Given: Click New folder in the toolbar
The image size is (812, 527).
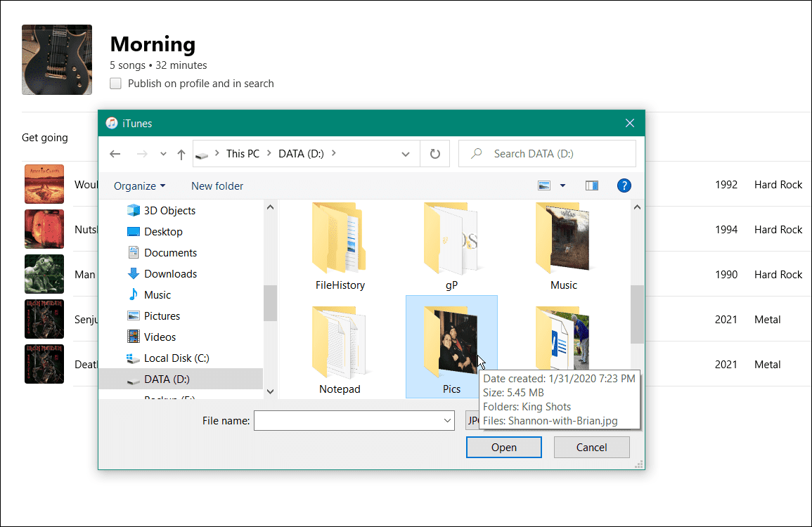Looking at the screenshot, I should coord(217,186).
